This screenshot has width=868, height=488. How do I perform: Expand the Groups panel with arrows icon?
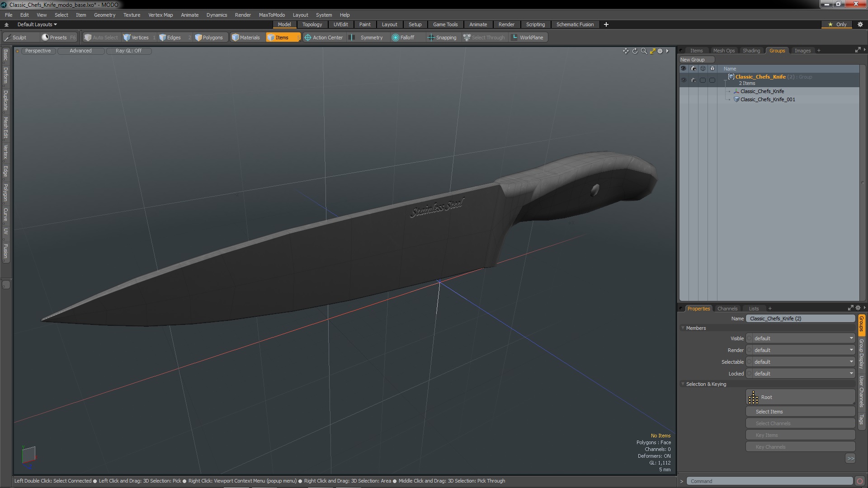click(858, 50)
